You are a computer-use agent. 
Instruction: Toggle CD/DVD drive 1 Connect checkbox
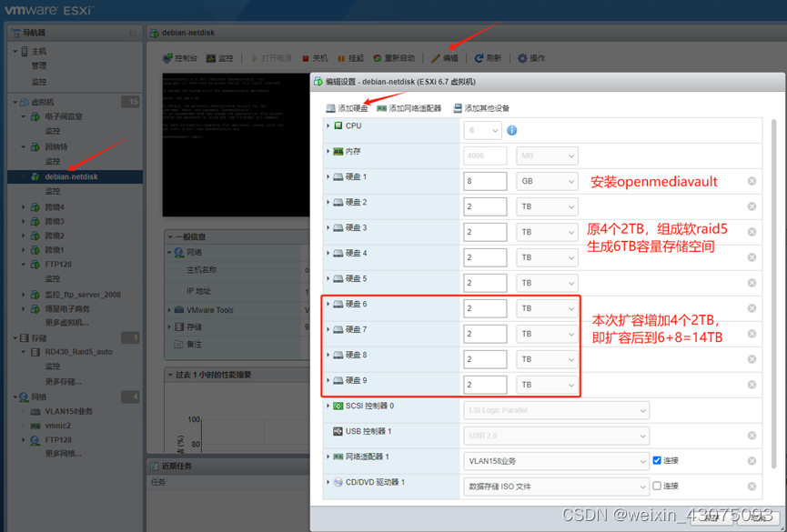click(x=657, y=486)
